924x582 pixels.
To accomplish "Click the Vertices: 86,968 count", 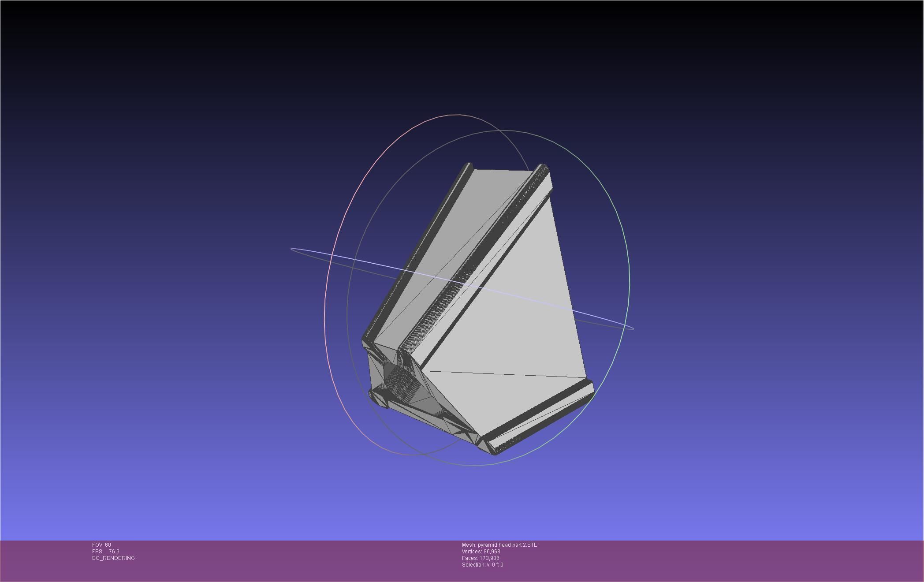I will tap(481, 552).
